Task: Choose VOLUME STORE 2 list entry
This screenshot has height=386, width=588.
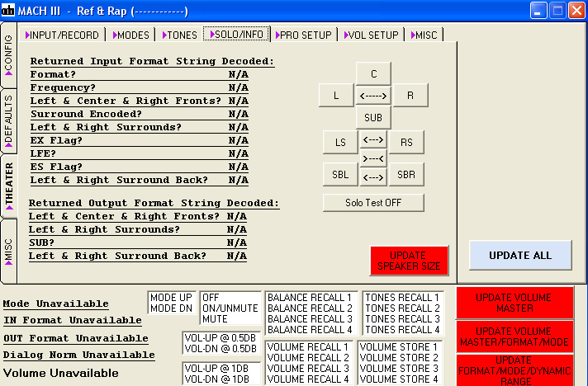Action: tap(400, 358)
